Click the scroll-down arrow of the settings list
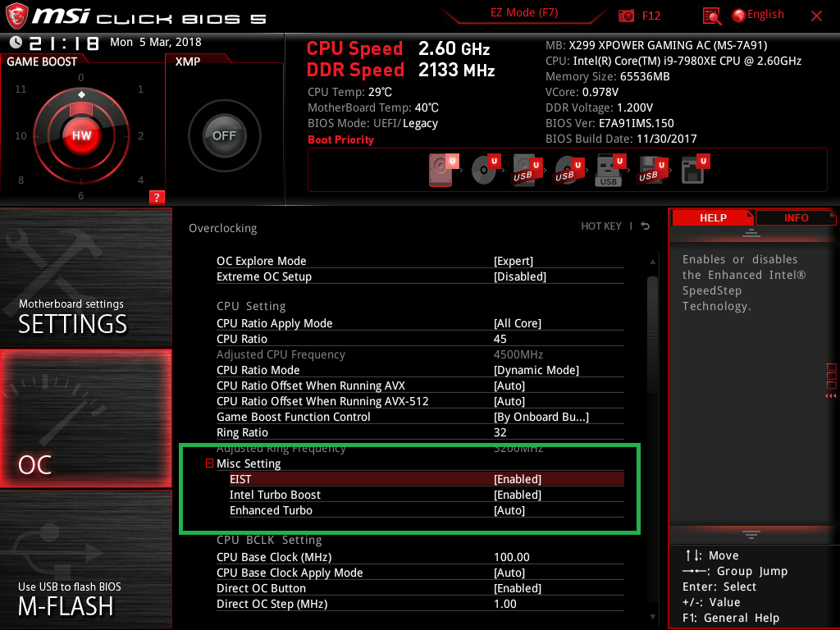The width and height of the screenshot is (840, 630). tap(652, 617)
